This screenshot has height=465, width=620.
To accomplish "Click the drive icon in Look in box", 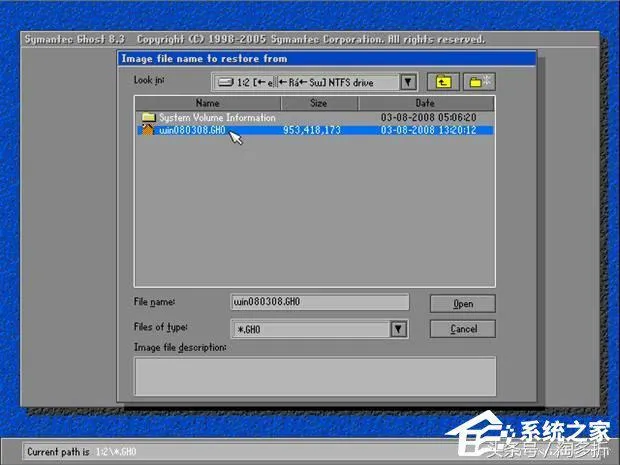I will [x=226, y=82].
